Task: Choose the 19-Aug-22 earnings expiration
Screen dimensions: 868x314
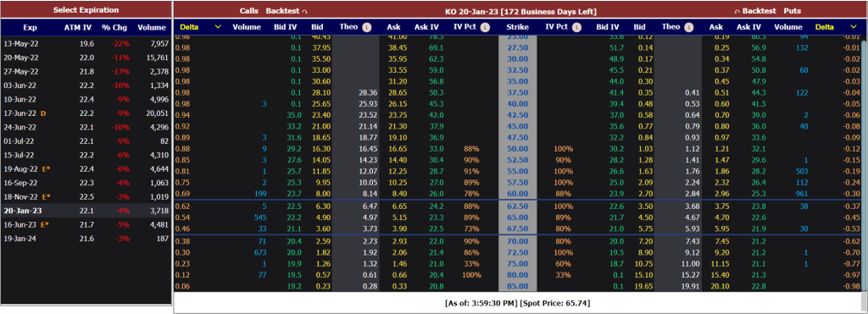Action: (86, 168)
